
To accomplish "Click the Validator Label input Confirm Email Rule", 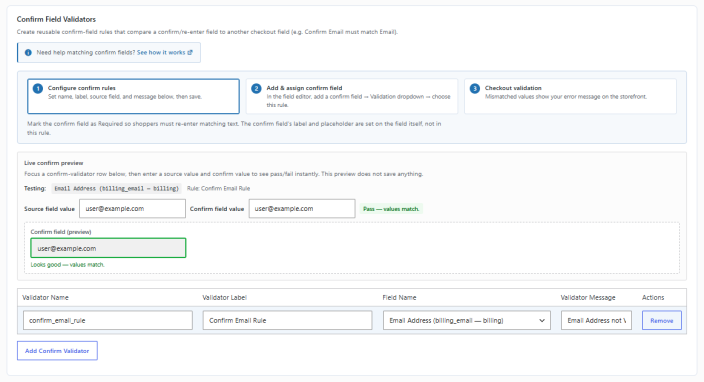I will tap(287, 321).
